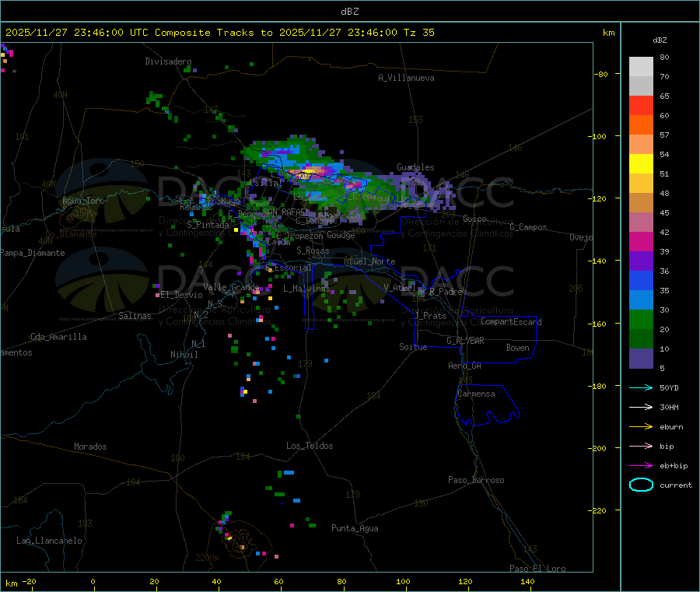Click the 'Valle_Grande' map label
The height and width of the screenshot is (592, 700).
click(231, 286)
